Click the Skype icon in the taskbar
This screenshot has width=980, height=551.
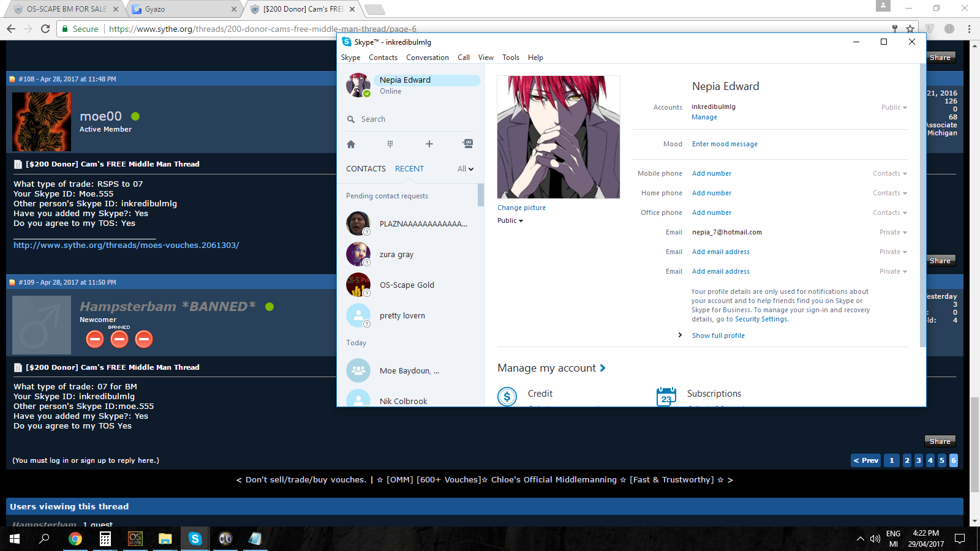coord(195,539)
